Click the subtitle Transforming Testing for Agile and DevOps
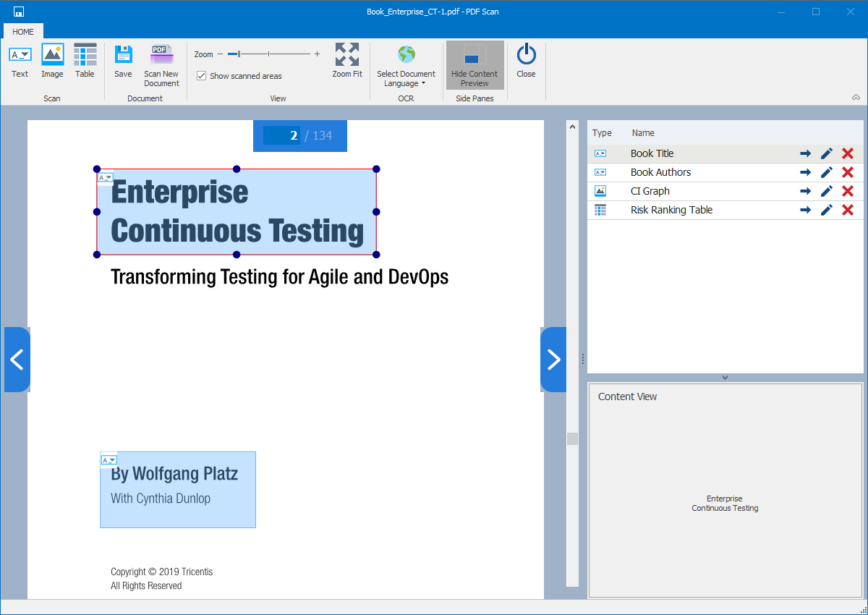Viewport: 868px width, 615px height. point(279,276)
